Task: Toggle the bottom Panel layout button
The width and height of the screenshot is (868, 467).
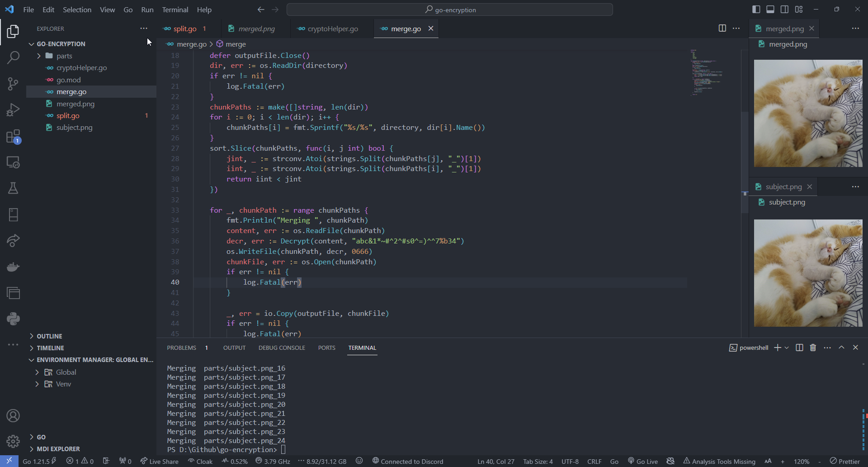Action: (x=770, y=10)
